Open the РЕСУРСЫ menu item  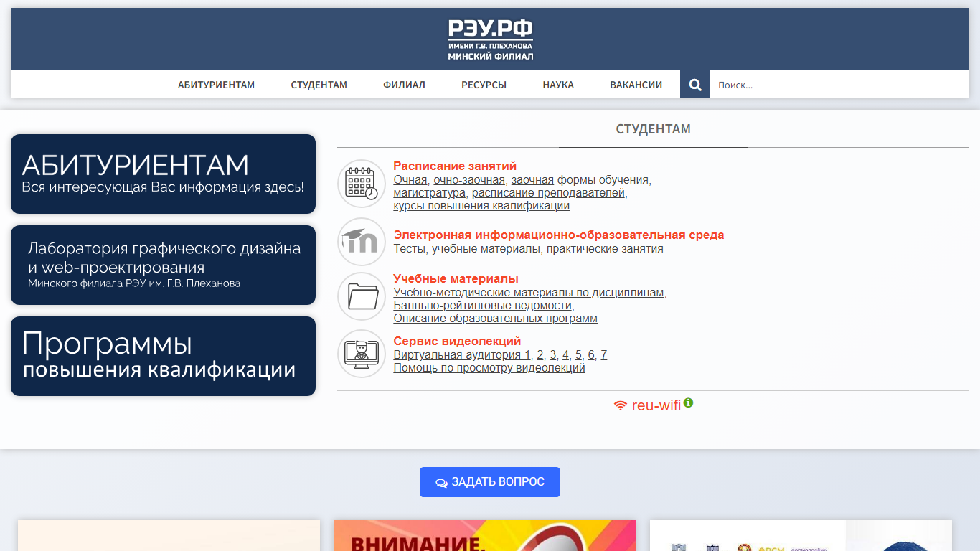(x=484, y=85)
